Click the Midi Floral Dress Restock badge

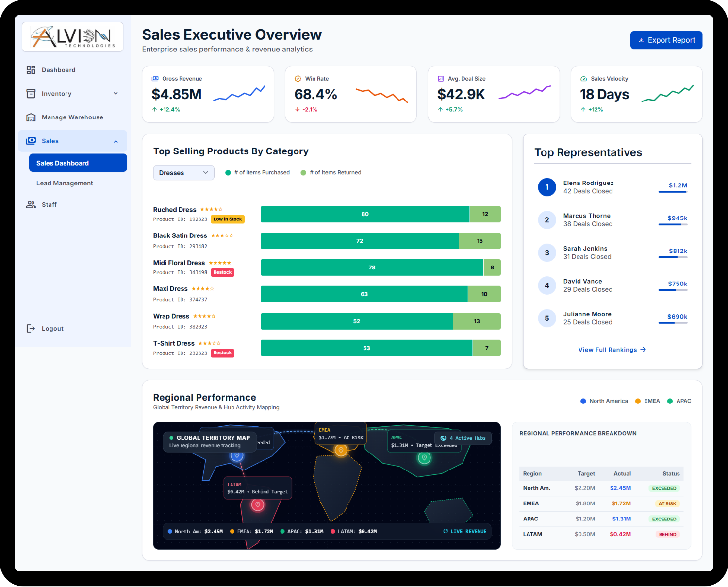point(223,272)
